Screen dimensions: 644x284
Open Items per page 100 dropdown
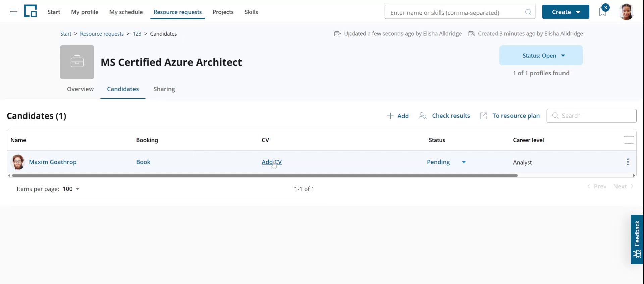(71, 189)
